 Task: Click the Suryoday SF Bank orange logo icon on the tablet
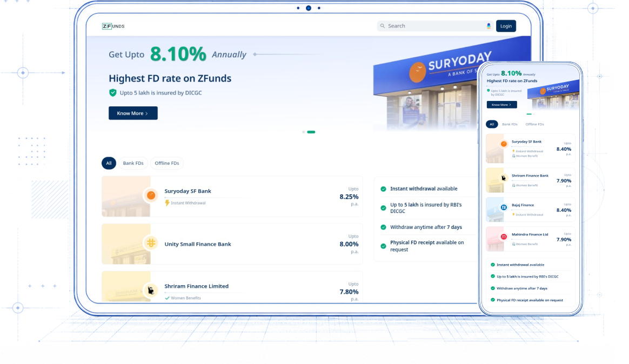pos(151,195)
